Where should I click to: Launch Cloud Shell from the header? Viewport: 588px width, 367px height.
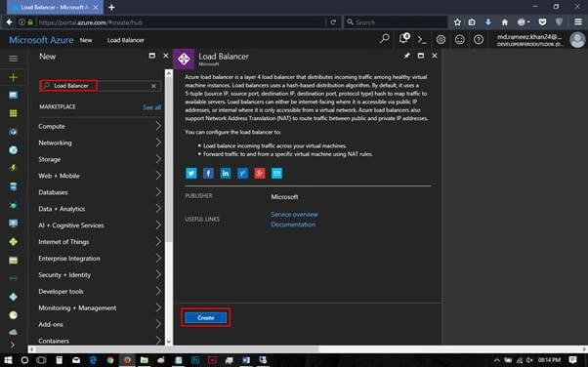[422, 39]
